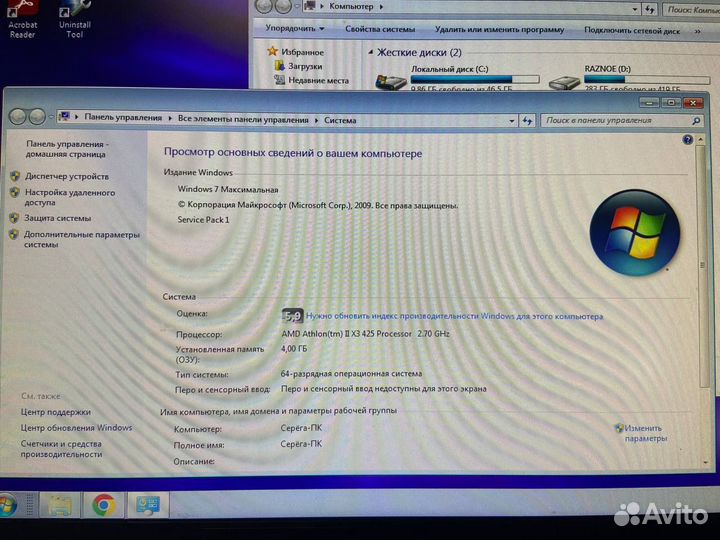
Task: Click the Local Disk C: drive icon
Action: click(x=391, y=82)
